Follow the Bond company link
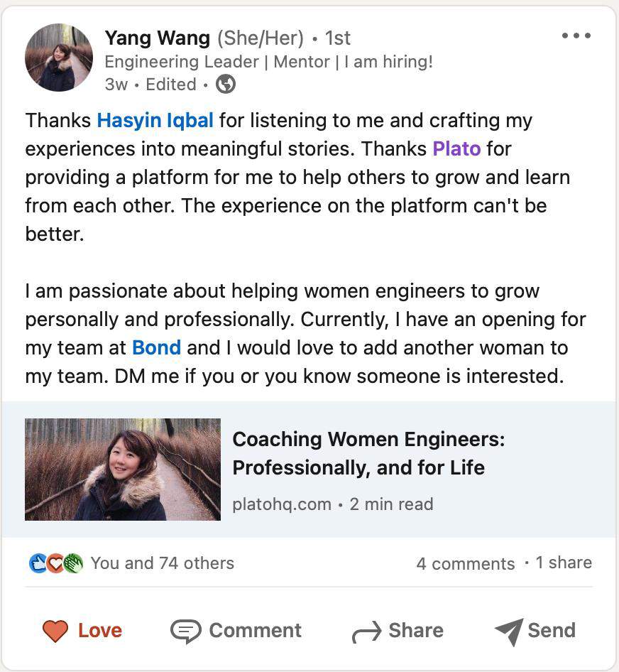The width and height of the screenshot is (619, 672). (156, 348)
